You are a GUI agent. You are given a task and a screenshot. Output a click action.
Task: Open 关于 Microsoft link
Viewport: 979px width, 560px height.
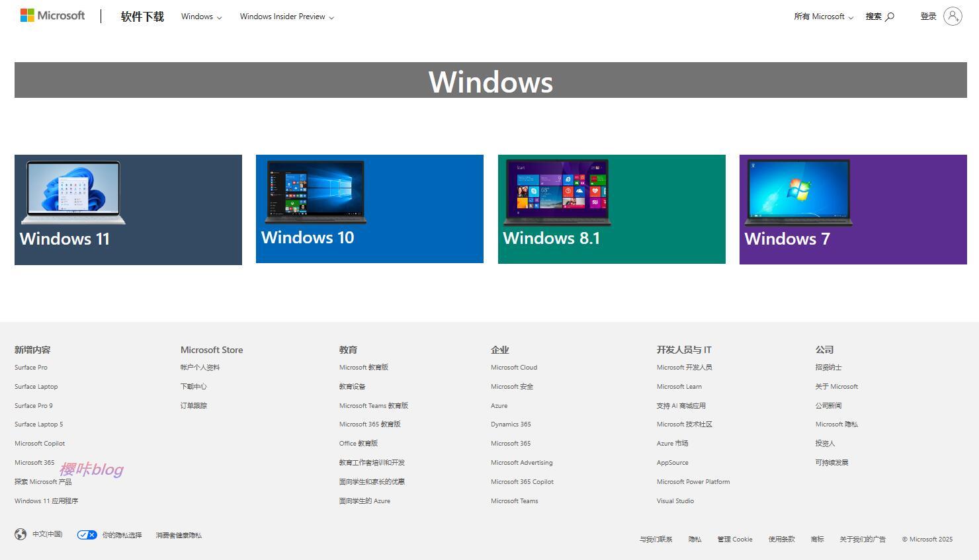pyautogui.click(x=837, y=387)
